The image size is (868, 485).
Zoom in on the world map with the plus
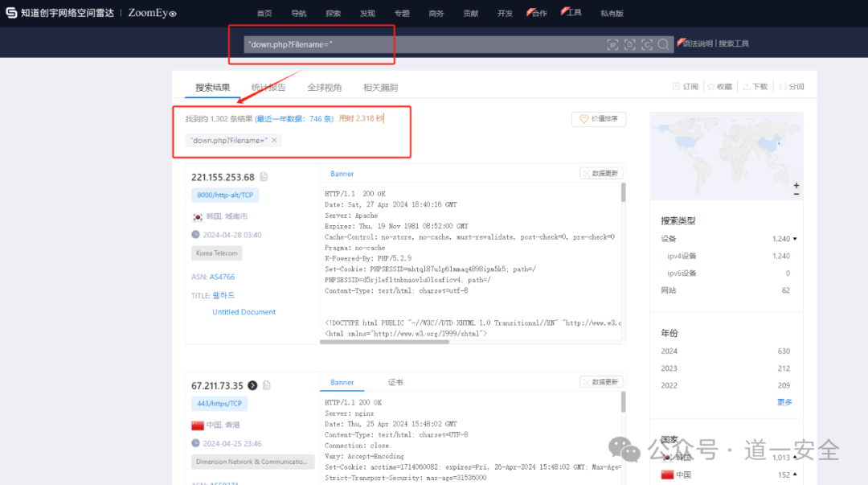[x=796, y=186]
